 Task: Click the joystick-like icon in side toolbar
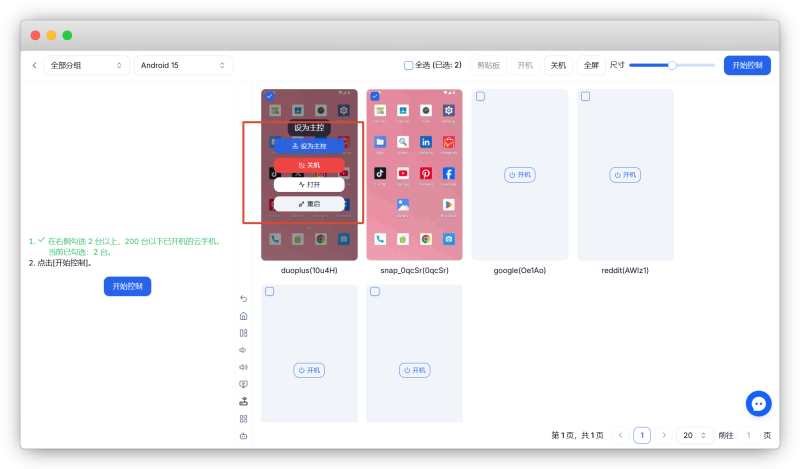(243, 402)
